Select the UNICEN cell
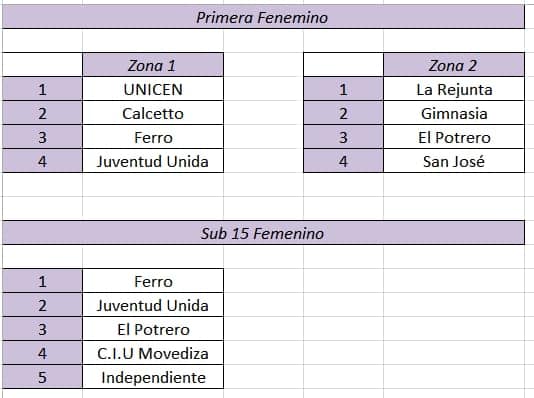 pyautogui.click(x=153, y=89)
